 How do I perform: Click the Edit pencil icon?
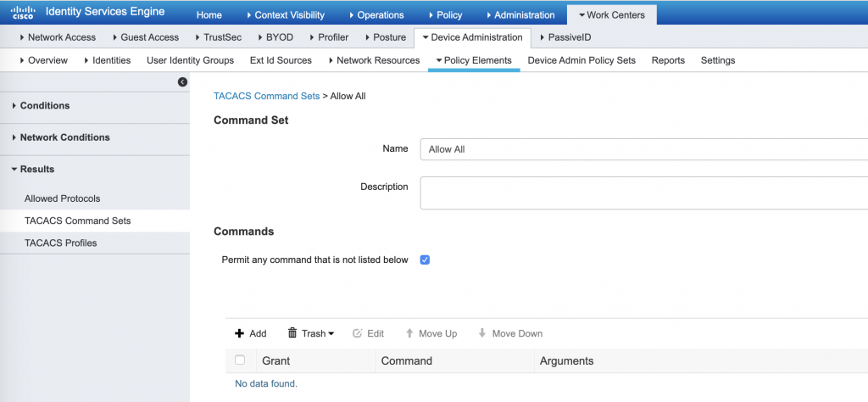(358, 333)
